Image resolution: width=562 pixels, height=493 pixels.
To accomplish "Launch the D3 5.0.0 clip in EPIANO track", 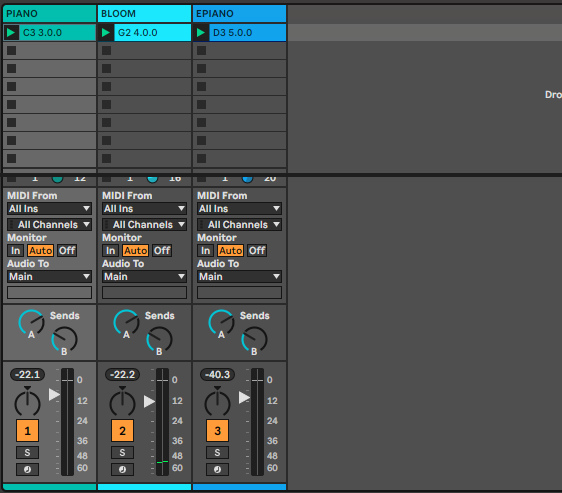I will pos(201,33).
